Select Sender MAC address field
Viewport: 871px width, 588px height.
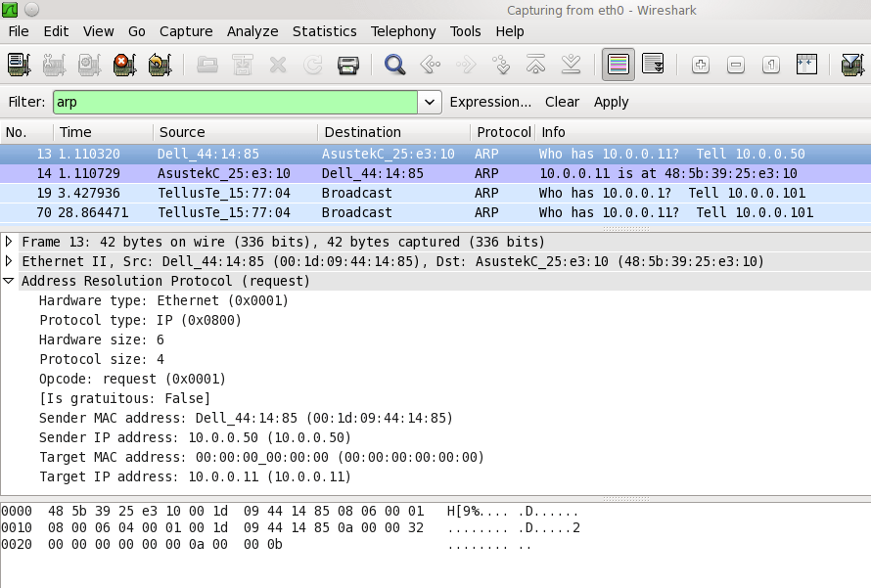(x=246, y=418)
